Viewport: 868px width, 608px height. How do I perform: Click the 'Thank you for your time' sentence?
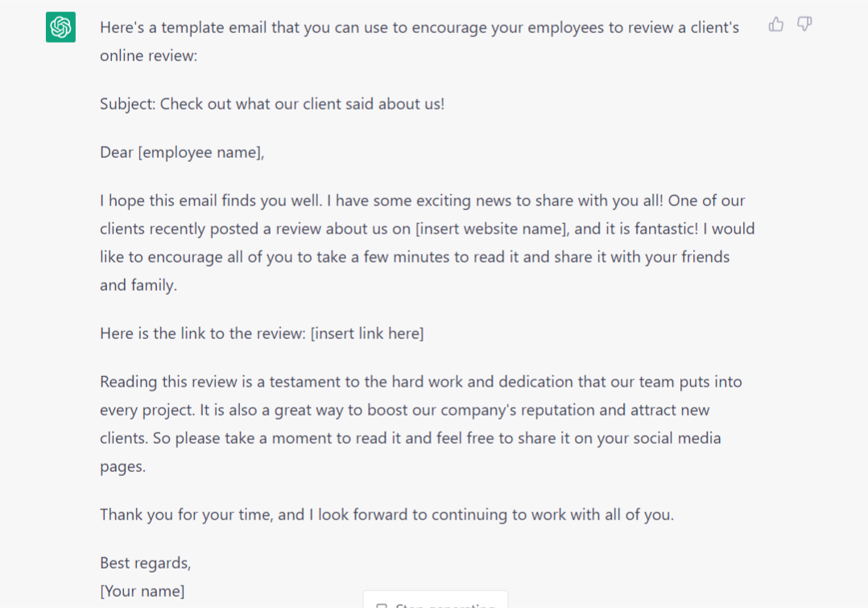click(x=387, y=515)
